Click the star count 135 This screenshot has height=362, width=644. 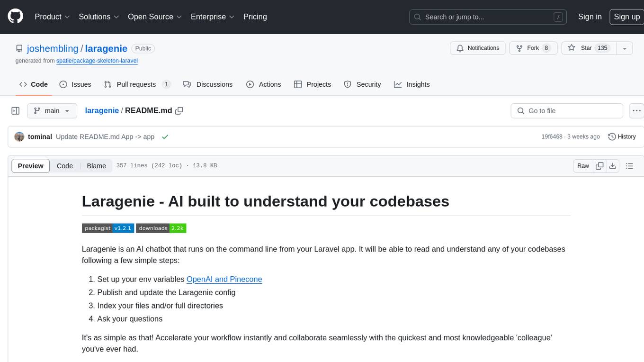click(602, 48)
